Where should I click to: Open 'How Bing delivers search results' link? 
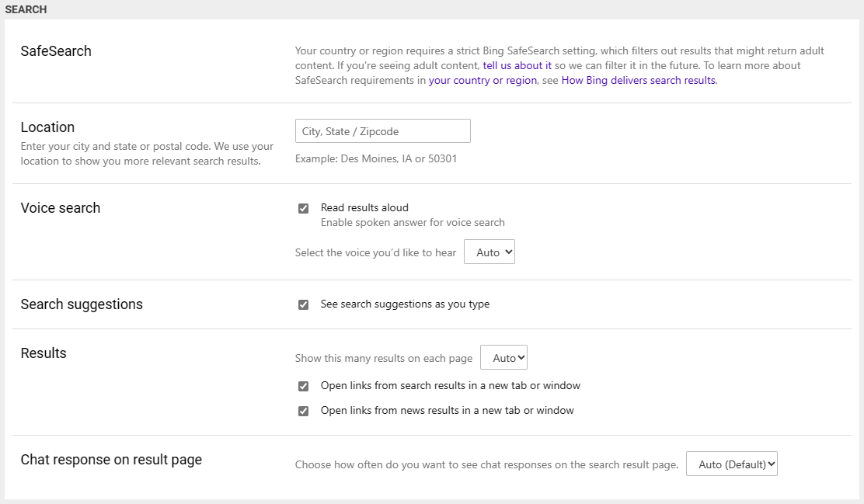point(637,80)
